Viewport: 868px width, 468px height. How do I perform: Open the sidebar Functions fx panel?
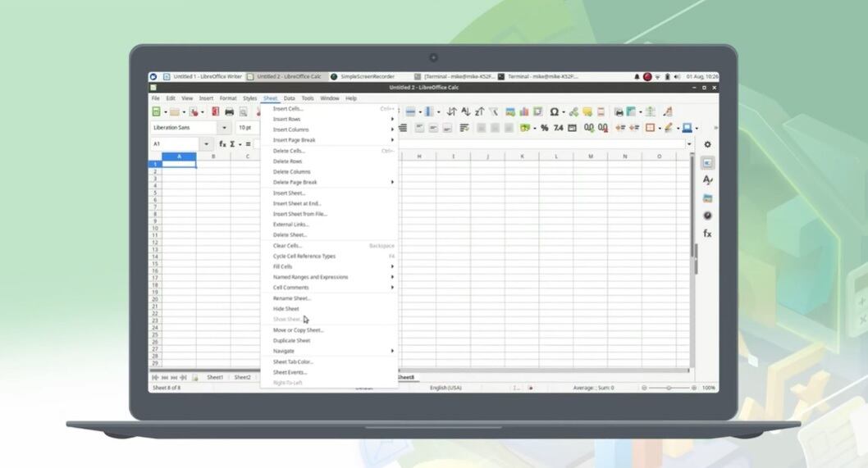click(707, 234)
